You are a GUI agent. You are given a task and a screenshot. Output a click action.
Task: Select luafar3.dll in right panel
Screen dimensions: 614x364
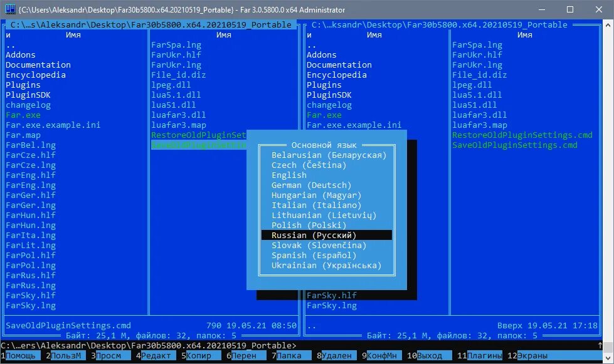pyautogui.click(x=480, y=115)
